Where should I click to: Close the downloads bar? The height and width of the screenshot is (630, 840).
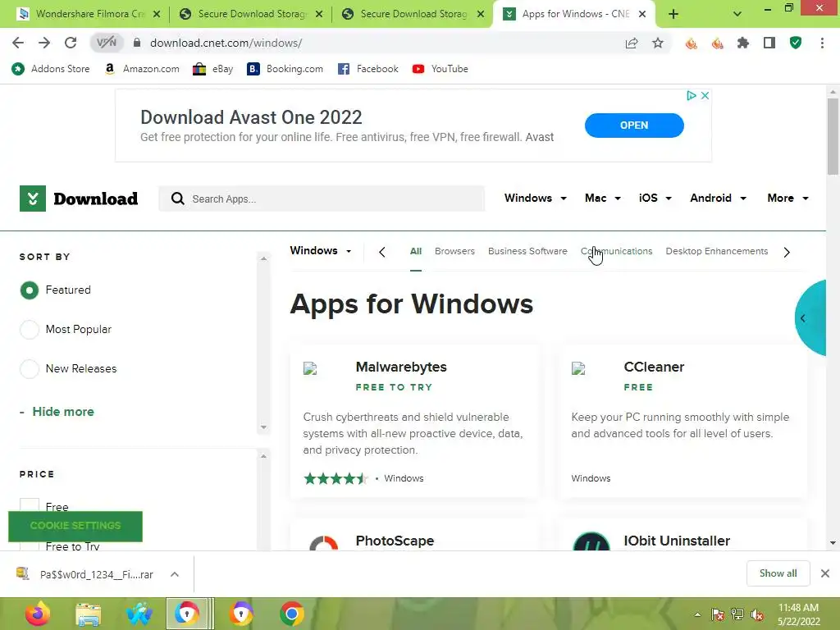825,573
